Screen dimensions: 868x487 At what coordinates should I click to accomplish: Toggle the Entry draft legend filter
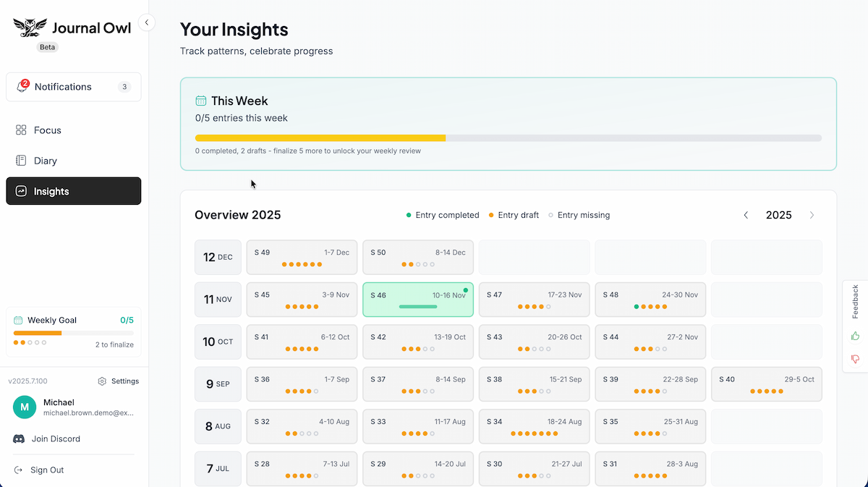[x=514, y=215]
